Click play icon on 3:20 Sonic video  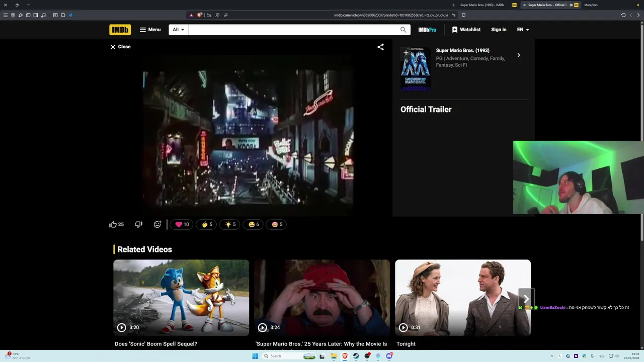121,327
